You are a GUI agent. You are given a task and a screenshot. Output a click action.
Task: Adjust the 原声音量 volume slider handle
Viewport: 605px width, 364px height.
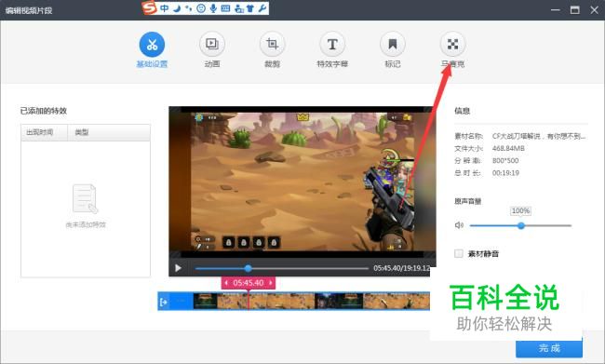[521, 225]
